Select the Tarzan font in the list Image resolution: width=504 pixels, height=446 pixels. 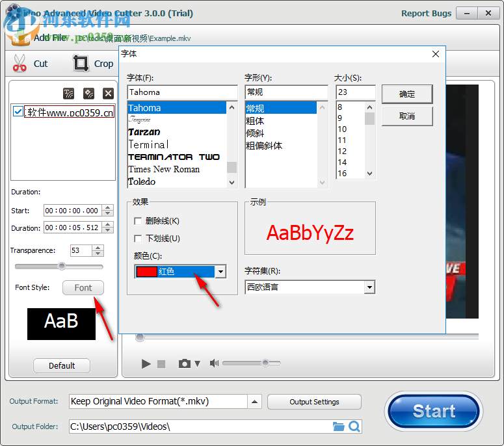(177, 132)
